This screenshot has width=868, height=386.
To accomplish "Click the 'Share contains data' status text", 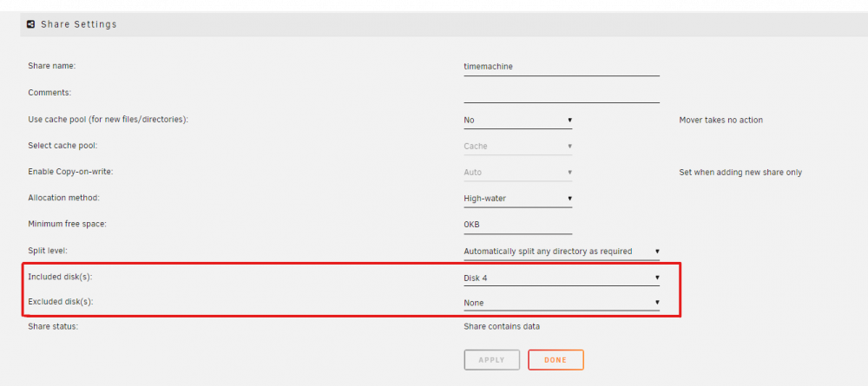I will tap(502, 327).
